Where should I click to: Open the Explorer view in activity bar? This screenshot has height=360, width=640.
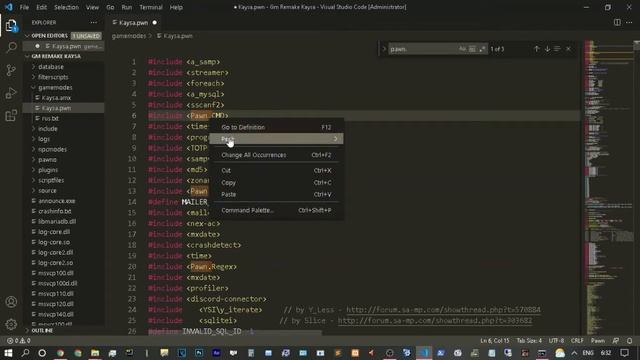click(11, 26)
